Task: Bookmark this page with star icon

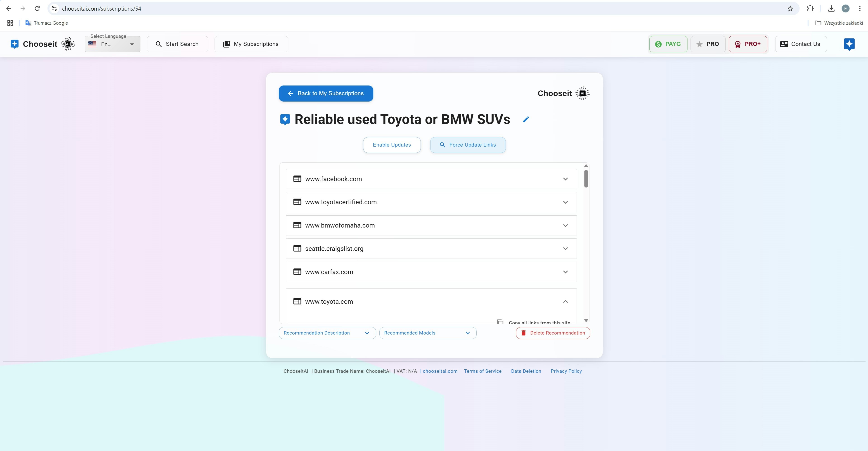Action: click(x=790, y=9)
